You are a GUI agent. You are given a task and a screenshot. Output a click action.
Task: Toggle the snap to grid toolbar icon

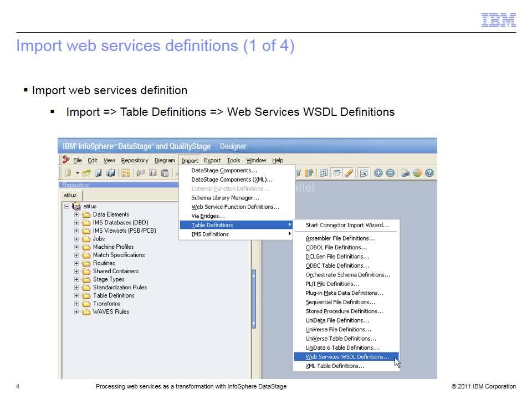tap(364, 173)
